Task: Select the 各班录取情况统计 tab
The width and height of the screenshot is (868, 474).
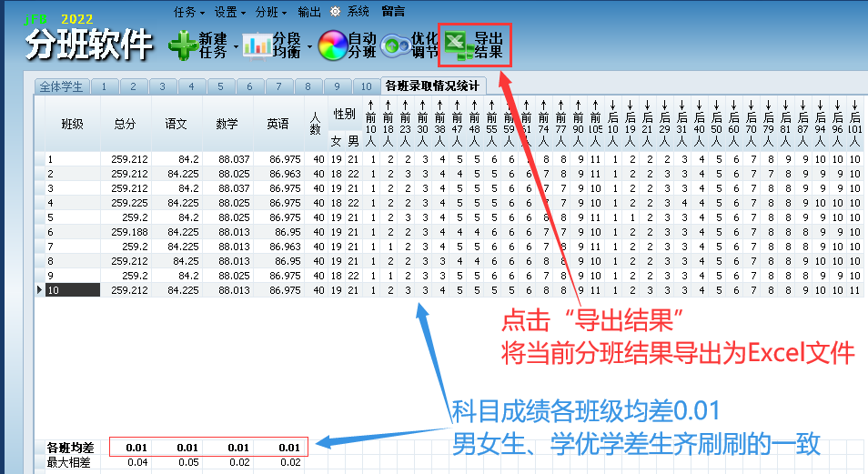Action: (x=433, y=86)
